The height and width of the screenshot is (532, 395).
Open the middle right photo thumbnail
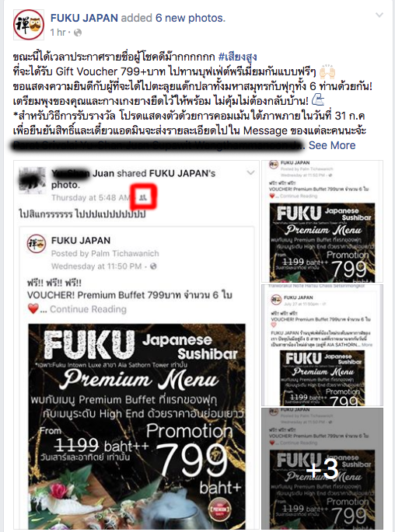pyautogui.click(x=322, y=345)
